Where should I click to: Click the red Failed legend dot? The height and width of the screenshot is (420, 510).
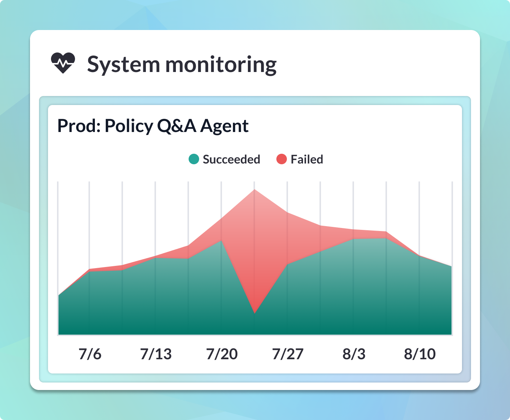(282, 159)
